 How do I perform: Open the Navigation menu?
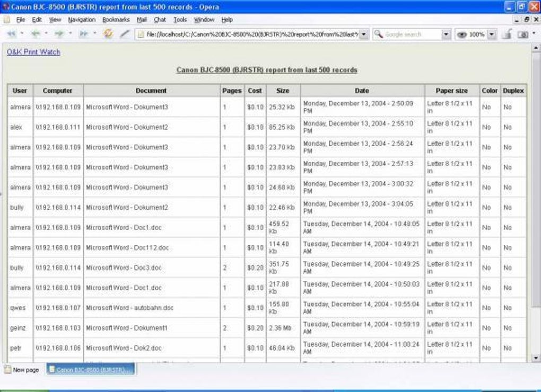pos(82,20)
